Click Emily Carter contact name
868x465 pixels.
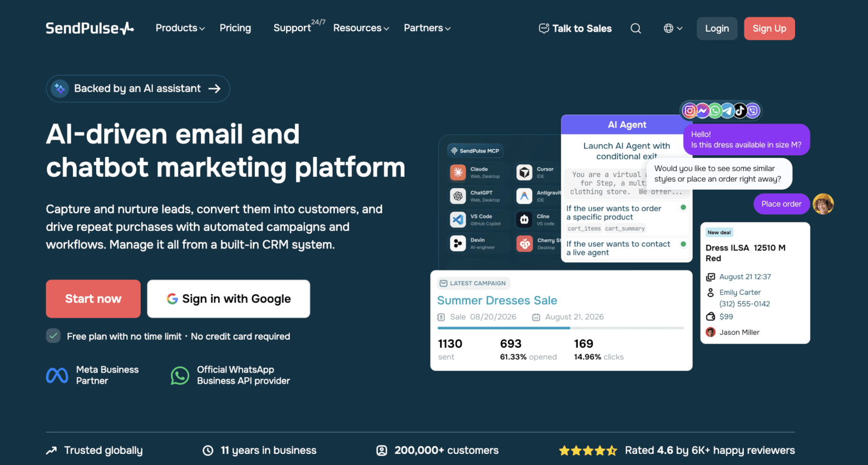point(739,292)
